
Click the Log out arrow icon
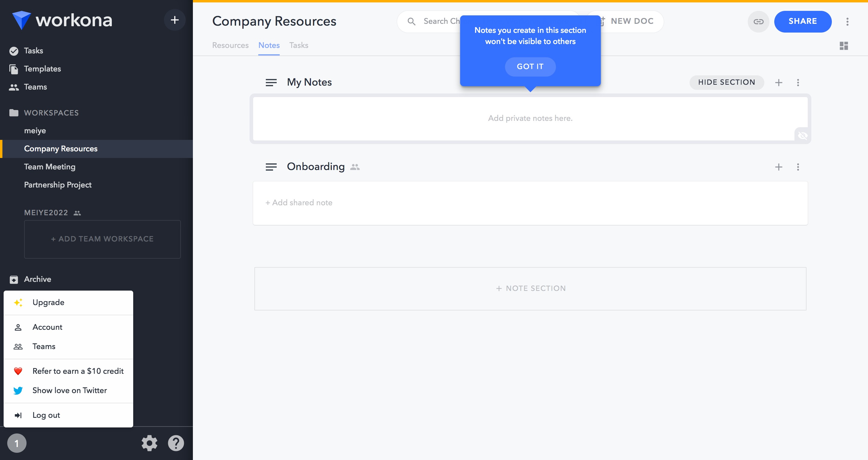click(x=18, y=415)
